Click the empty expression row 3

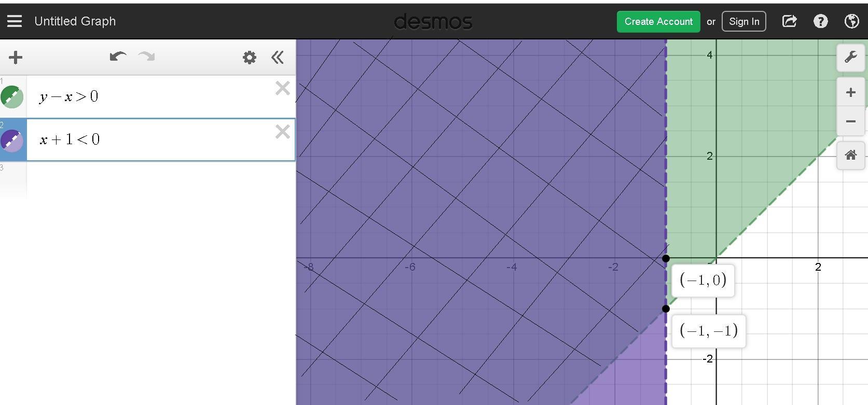tap(161, 179)
